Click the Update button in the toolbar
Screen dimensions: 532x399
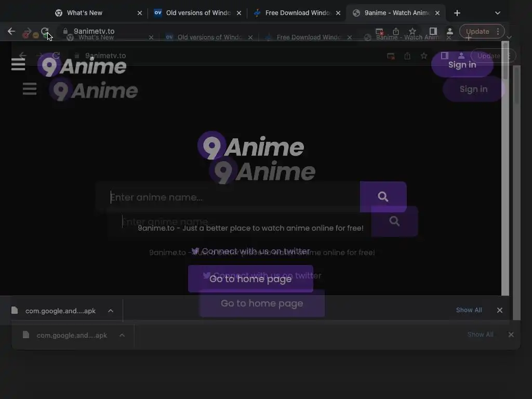(x=477, y=31)
